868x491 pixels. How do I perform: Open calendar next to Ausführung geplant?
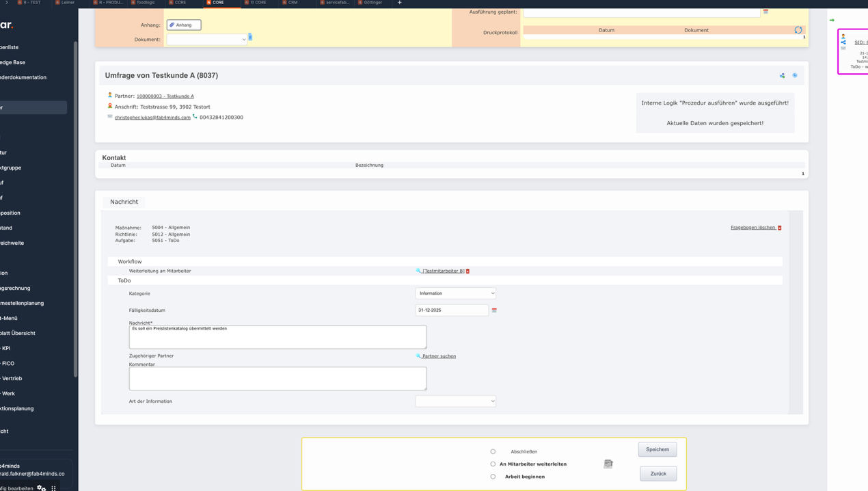click(x=765, y=12)
